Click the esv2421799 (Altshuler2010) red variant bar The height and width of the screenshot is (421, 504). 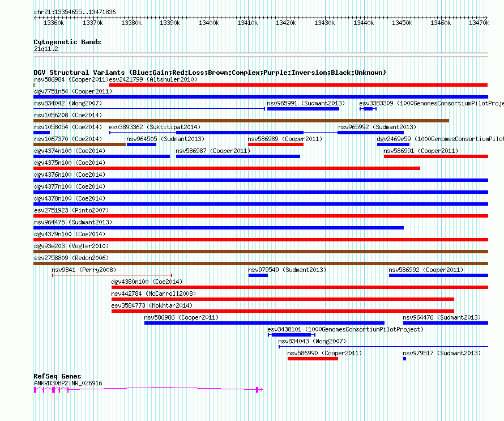[x=298, y=85]
